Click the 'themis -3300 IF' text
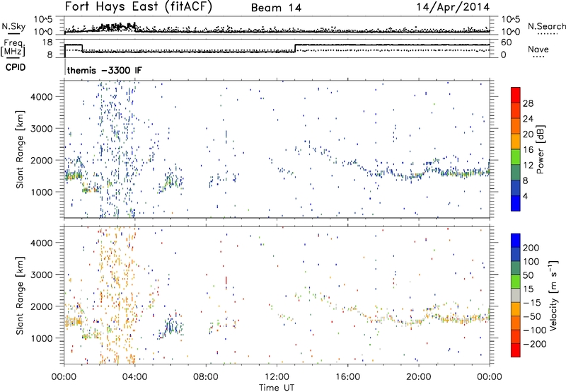Screen dimensions: 566x392 click(x=104, y=70)
